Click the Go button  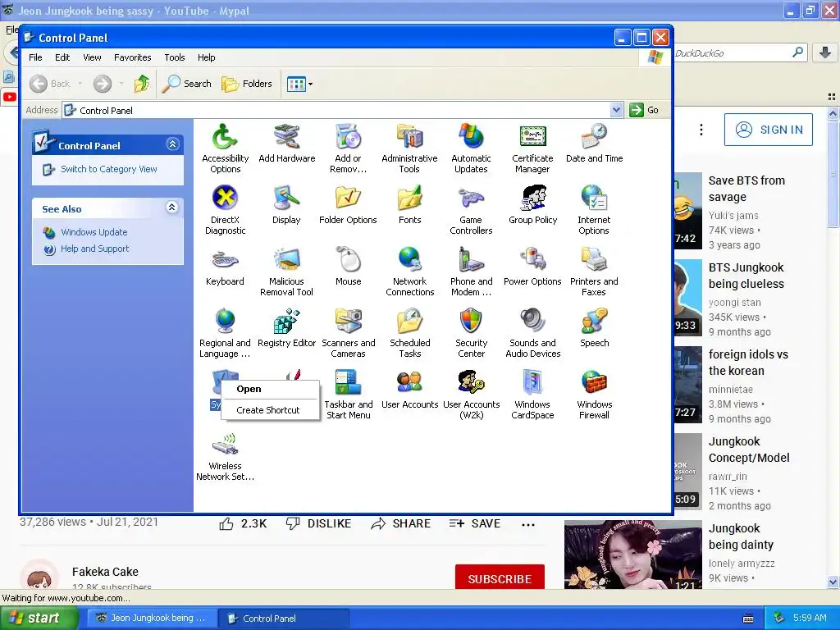pyautogui.click(x=645, y=110)
